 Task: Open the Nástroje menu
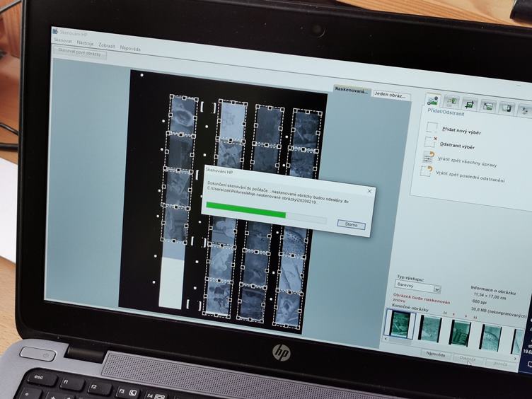(85, 43)
